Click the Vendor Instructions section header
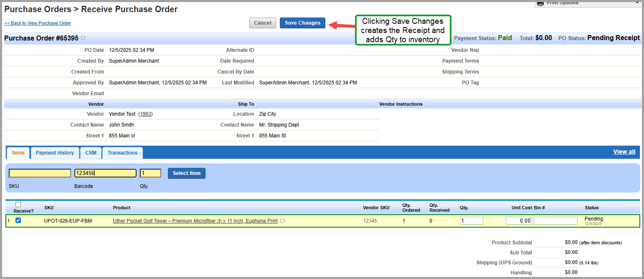The image size is (644, 279). click(401, 104)
